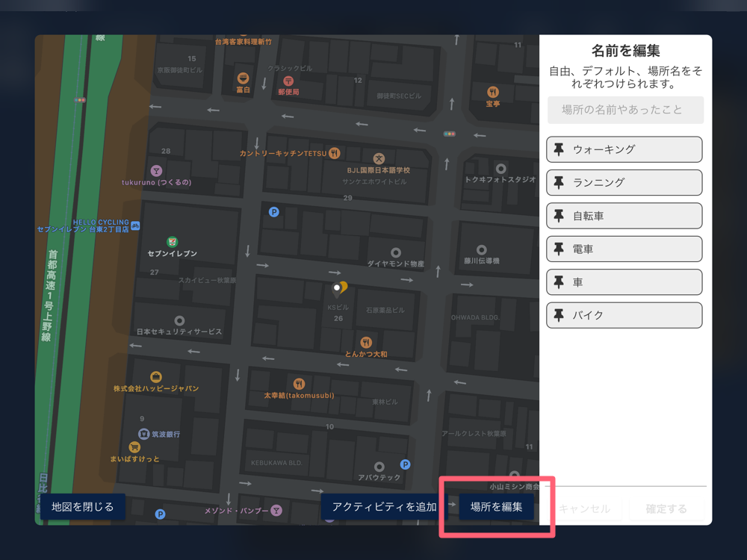Click pin icon next to バイク
Viewport: 747px width, 560px height.
(559, 315)
